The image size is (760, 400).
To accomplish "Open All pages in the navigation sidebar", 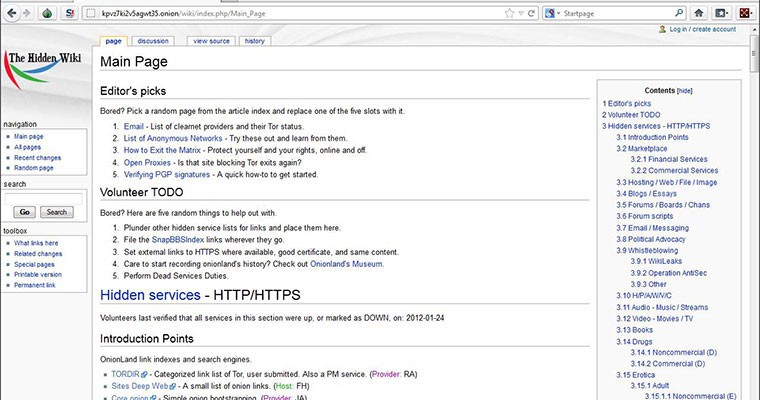I will pos(27,147).
